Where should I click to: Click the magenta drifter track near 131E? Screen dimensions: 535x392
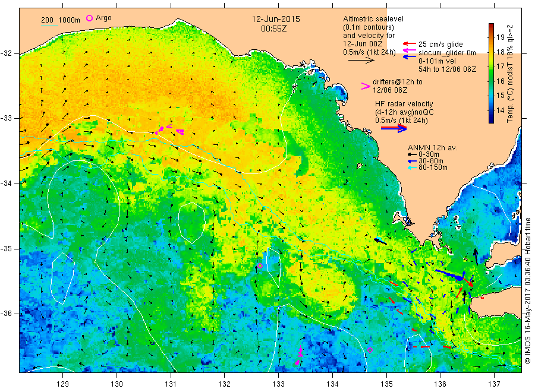pyautogui.click(x=169, y=130)
